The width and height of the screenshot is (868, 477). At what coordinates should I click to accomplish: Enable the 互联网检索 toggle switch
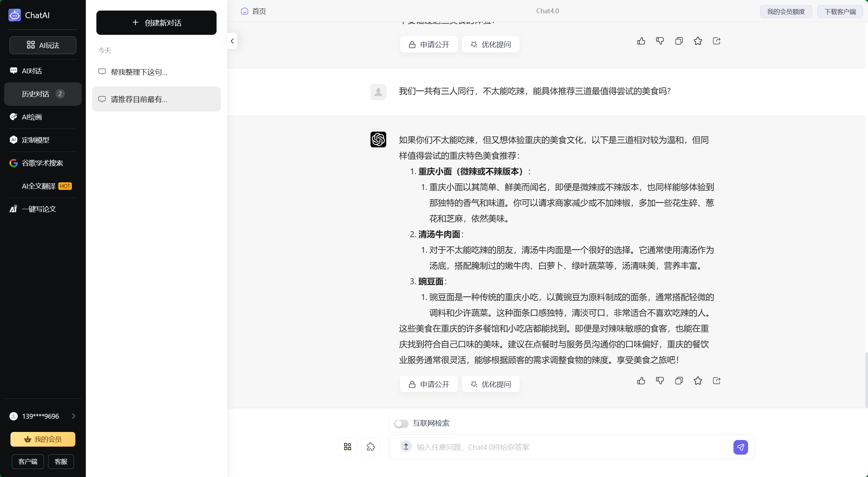[401, 424]
